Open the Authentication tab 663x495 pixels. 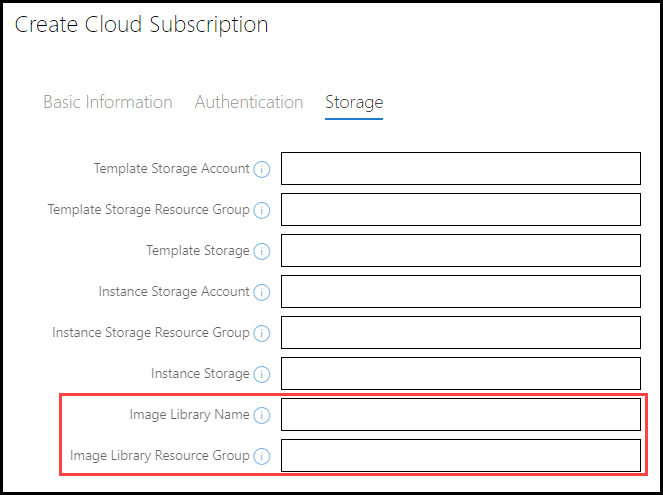(249, 102)
